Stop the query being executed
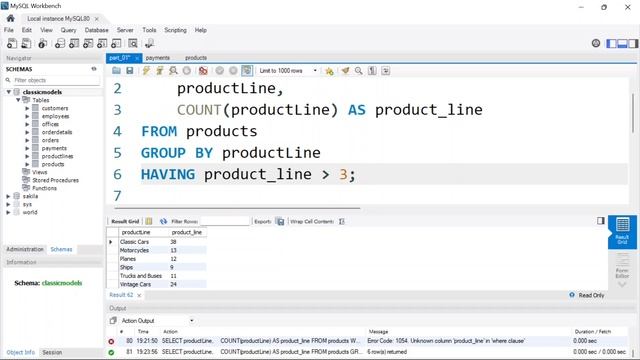 pyautogui.click(x=187, y=71)
